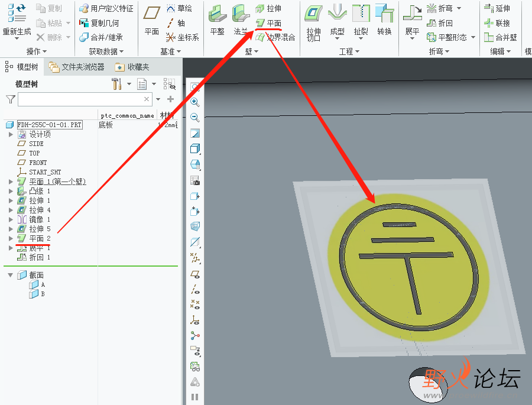Select the Flat wall (平整) tool
The height and width of the screenshot is (405, 532).
(217, 20)
